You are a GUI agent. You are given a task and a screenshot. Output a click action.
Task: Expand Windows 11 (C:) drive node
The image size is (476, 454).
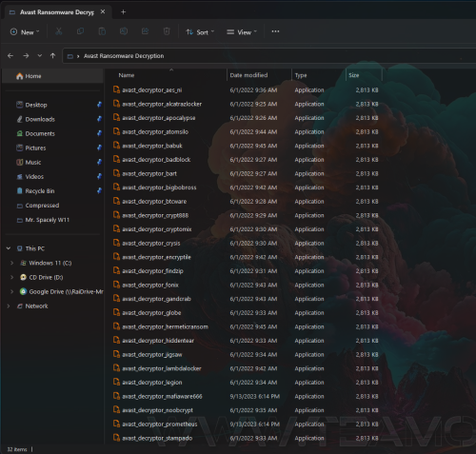(x=12, y=263)
